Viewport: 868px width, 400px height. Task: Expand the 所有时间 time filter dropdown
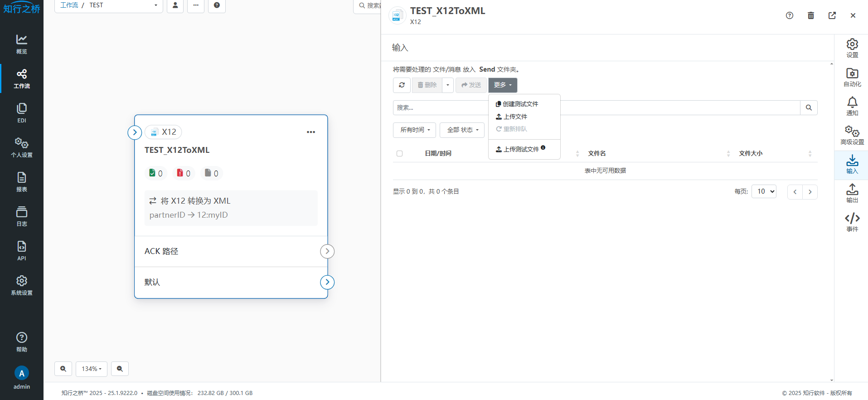(x=414, y=130)
